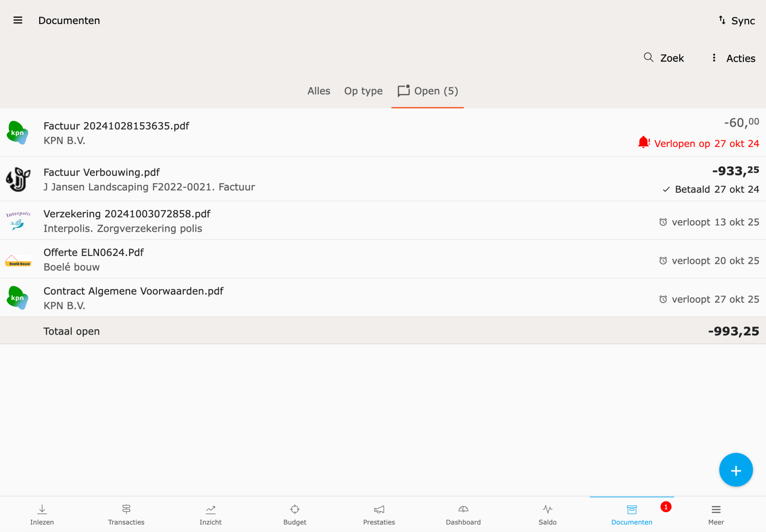The width and height of the screenshot is (766, 532).
Task: Click Interpolis. Zorgverzekering polis subtitle
Action: click(123, 228)
